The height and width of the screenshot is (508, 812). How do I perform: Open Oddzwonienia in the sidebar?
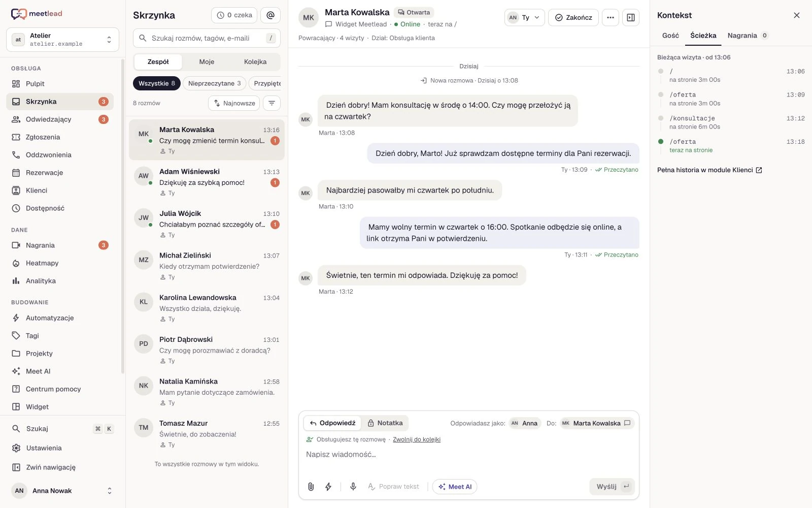60,155
